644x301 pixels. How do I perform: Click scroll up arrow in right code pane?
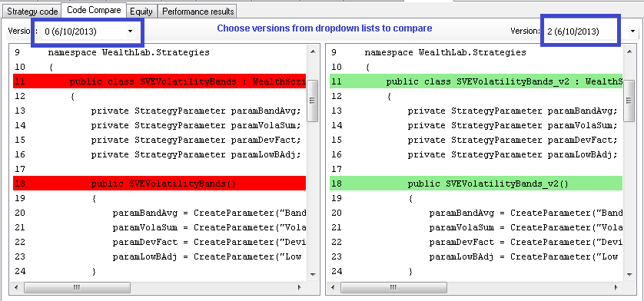pos(629,51)
